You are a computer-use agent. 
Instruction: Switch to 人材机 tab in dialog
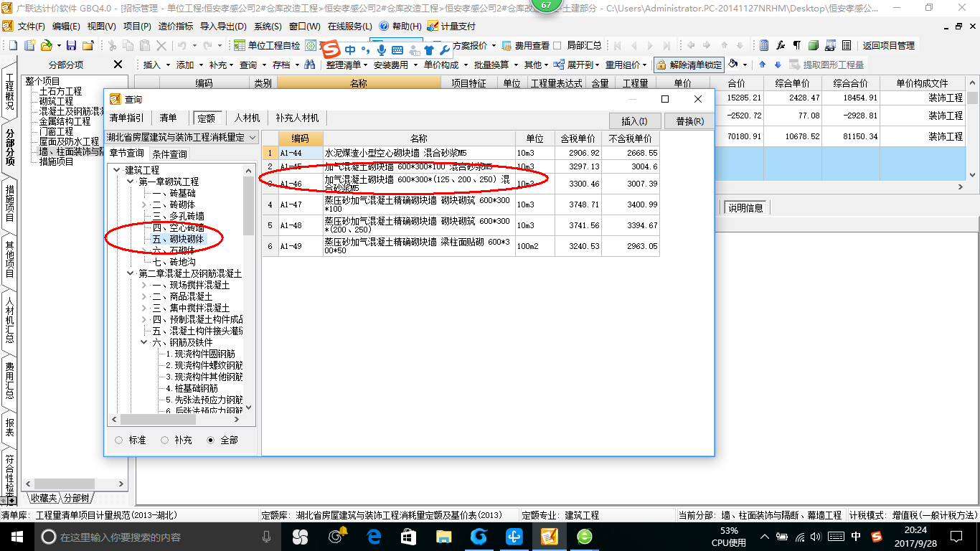(x=248, y=118)
